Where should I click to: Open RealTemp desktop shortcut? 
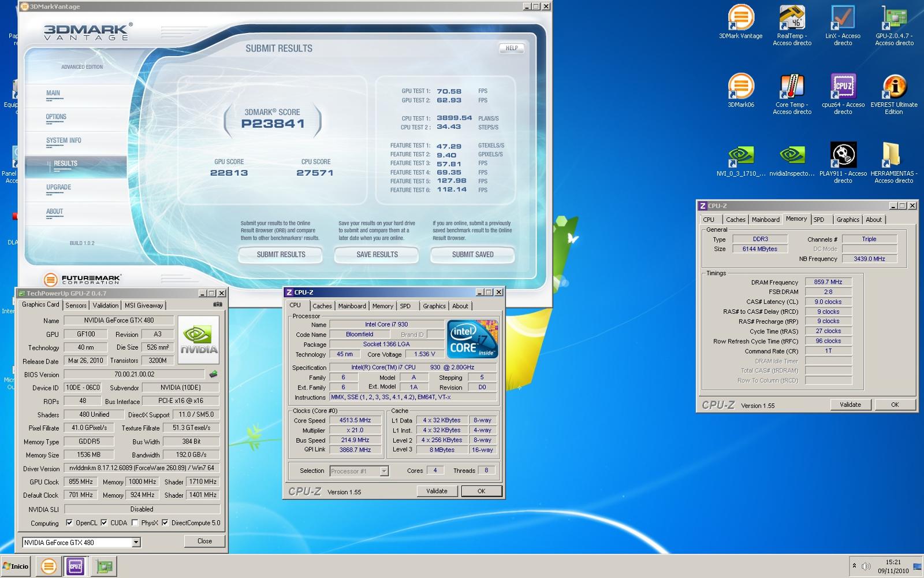(x=792, y=26)
